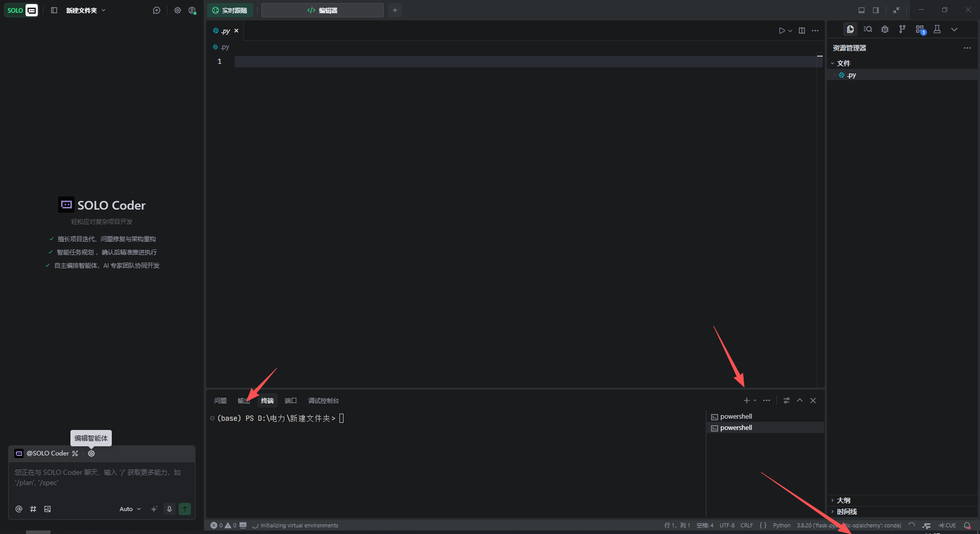Toggle the bottom panel layout icon
This screenshot has height=534, width=980.
[x=862, y=10]
